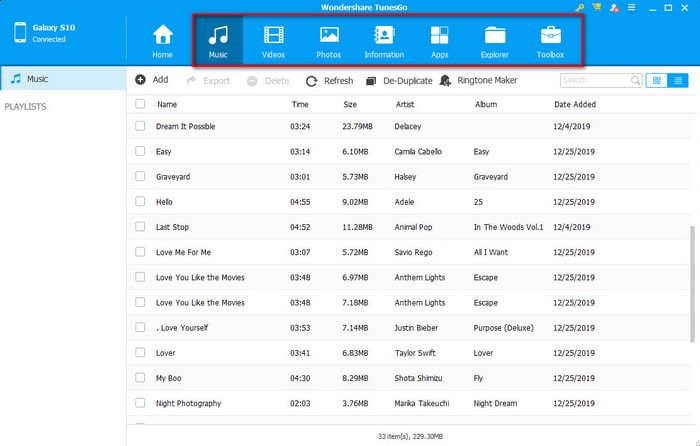Image resolution: width=700 pixels, height=446 pixels.
Task: Check the Hello song row
Action: 140,201
